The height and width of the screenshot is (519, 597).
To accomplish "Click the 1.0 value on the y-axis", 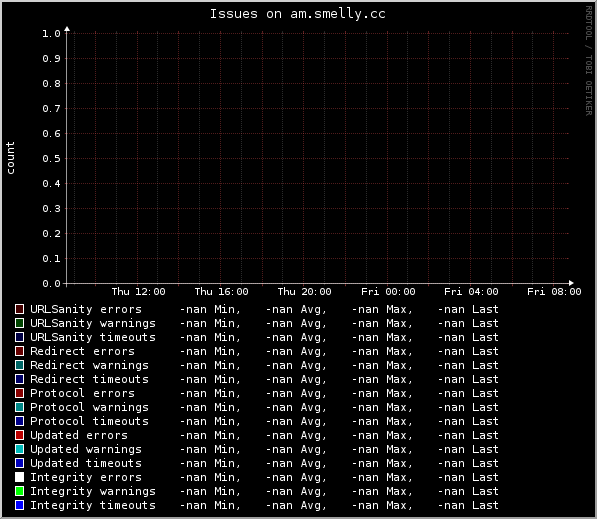I will pos(51,34).
